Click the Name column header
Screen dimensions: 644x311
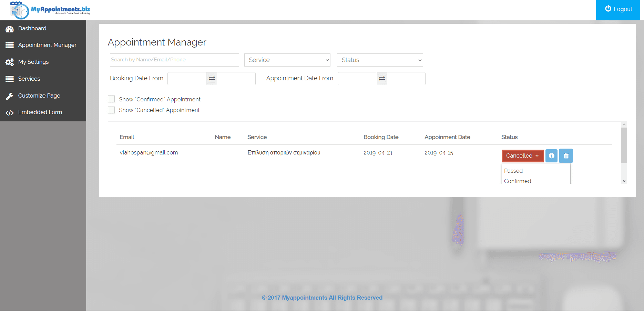pos(223,137)
